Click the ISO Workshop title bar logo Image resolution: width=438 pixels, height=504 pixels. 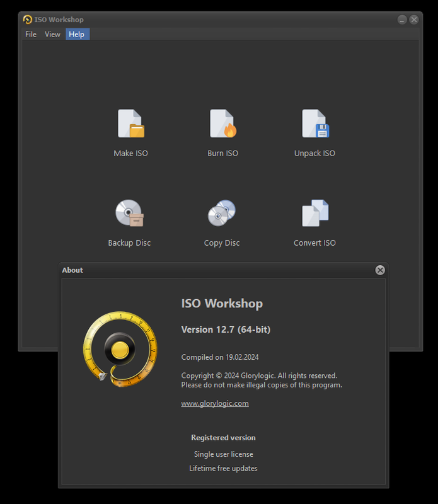[28, 20]
